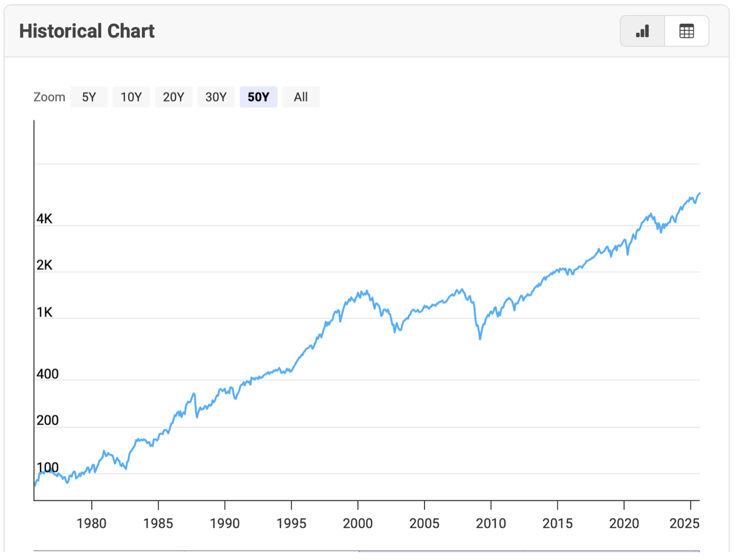Choose the 20Y zoom range
736x560 pixels.
(173, 97)
